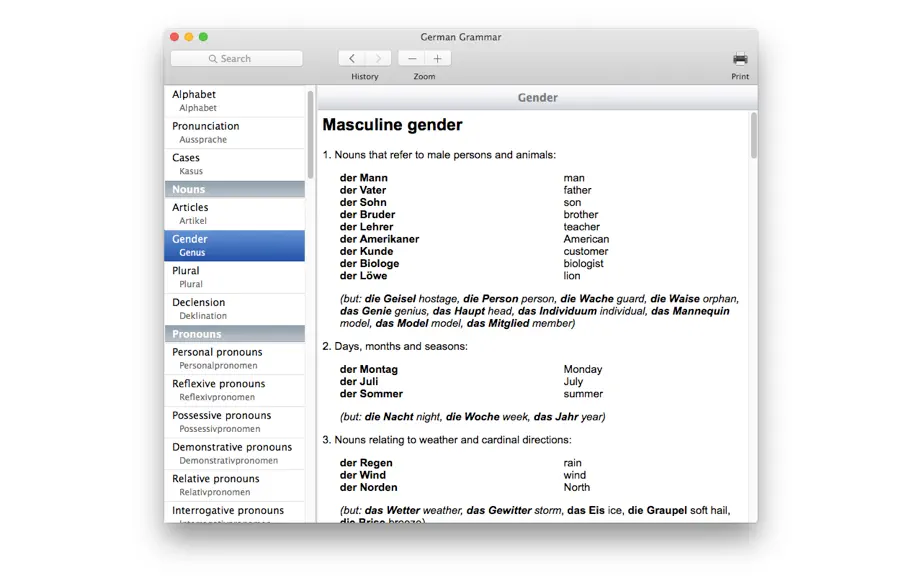Click the 'die Nacht' exception note

(473, 417)
